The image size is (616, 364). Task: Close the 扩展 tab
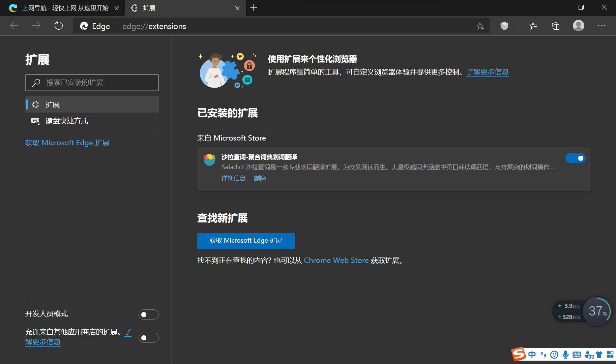[237, 8]
